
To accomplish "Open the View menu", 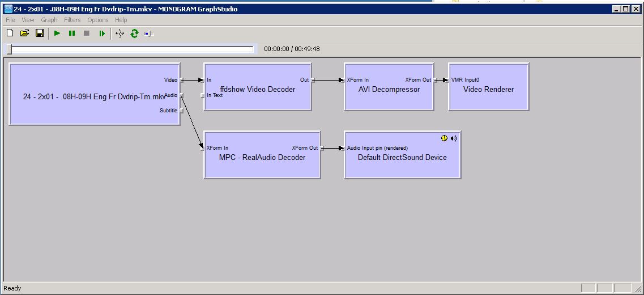I will (28, 20).
